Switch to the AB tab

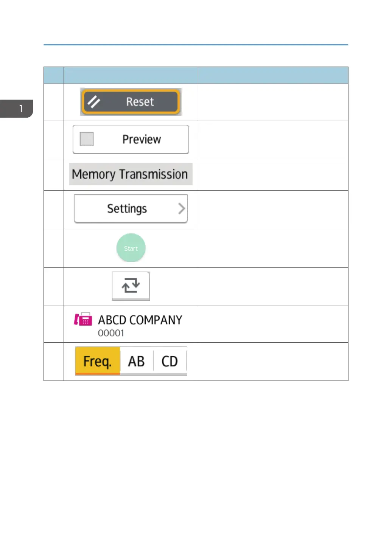pyautogui.click(x=137, y=361)
